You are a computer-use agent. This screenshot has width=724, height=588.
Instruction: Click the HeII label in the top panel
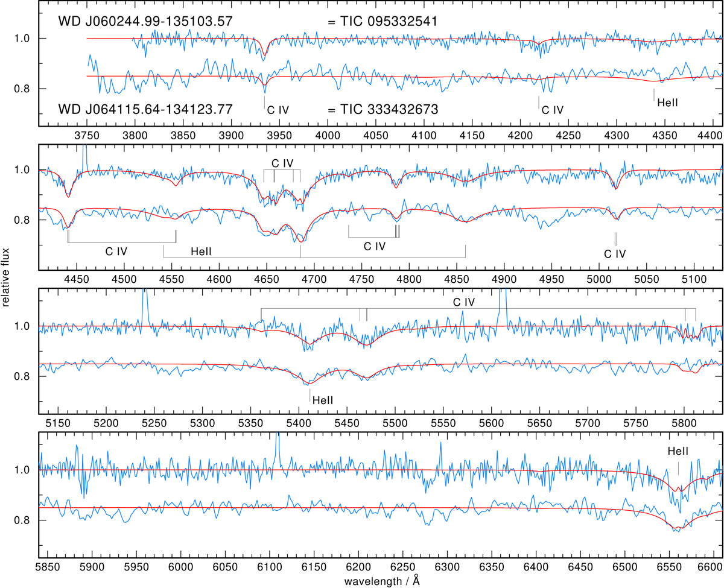click(667, 103)
